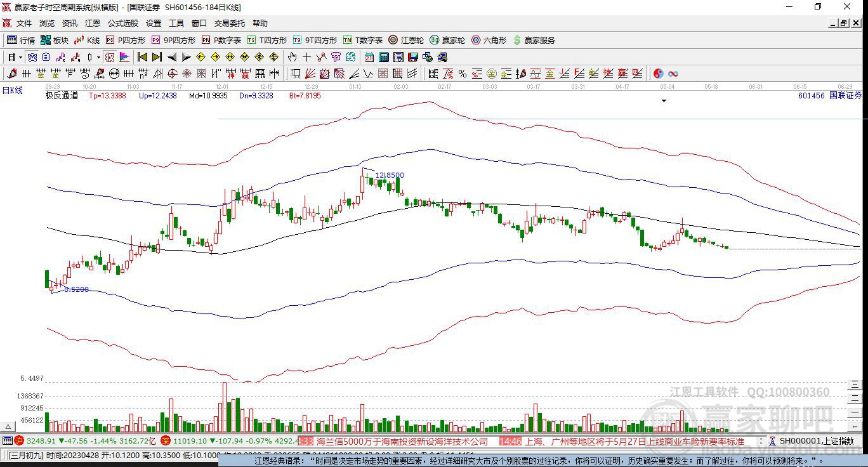Open the calendar icon in toolbar

click(x=369, y=57)
